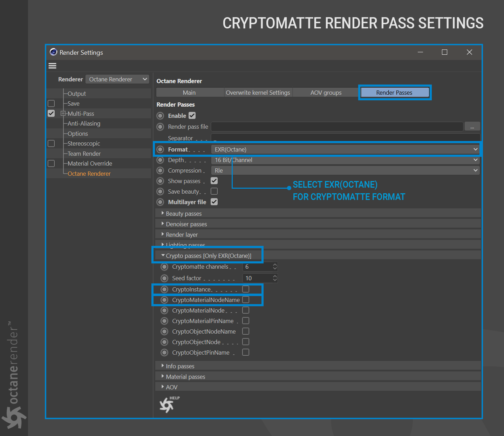
Task: Click the Render pass file path field
Action: click(x=337, y=127)
